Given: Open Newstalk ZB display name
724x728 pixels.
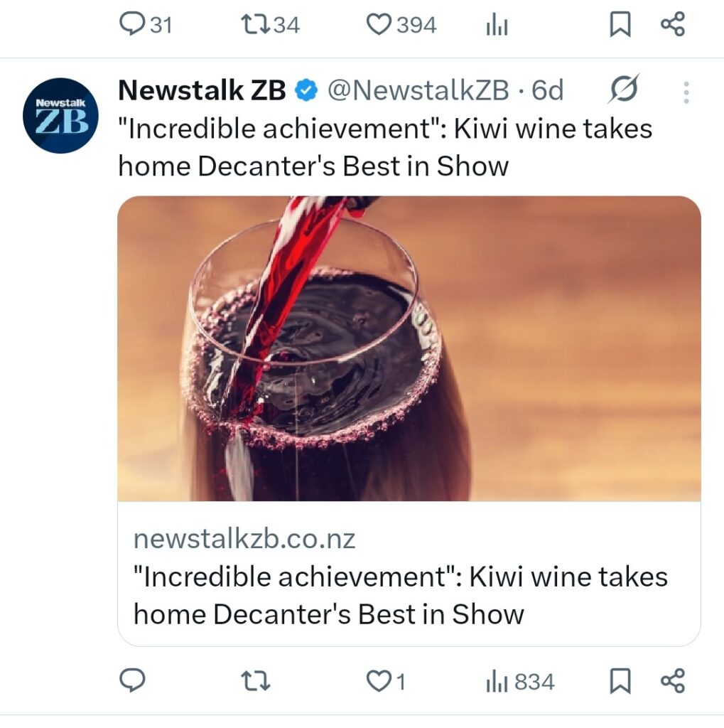Looking at the screenshot, I should 202,91.
